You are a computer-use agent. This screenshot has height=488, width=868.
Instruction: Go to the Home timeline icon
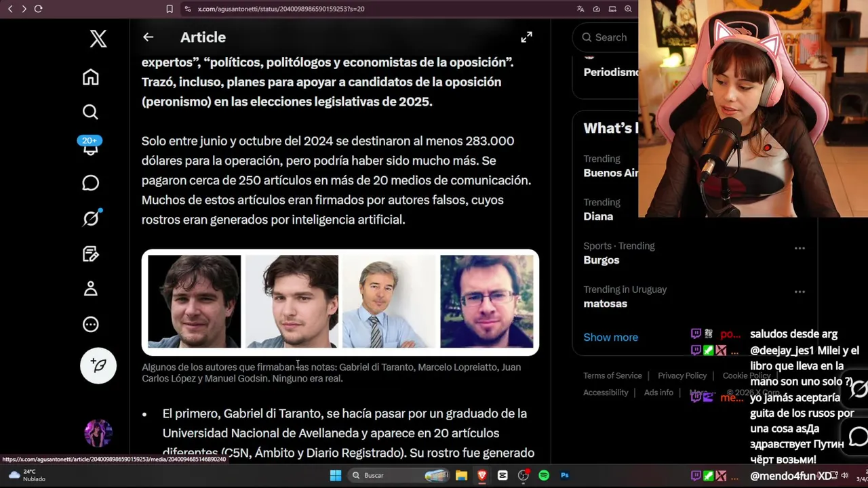point(90,77)
